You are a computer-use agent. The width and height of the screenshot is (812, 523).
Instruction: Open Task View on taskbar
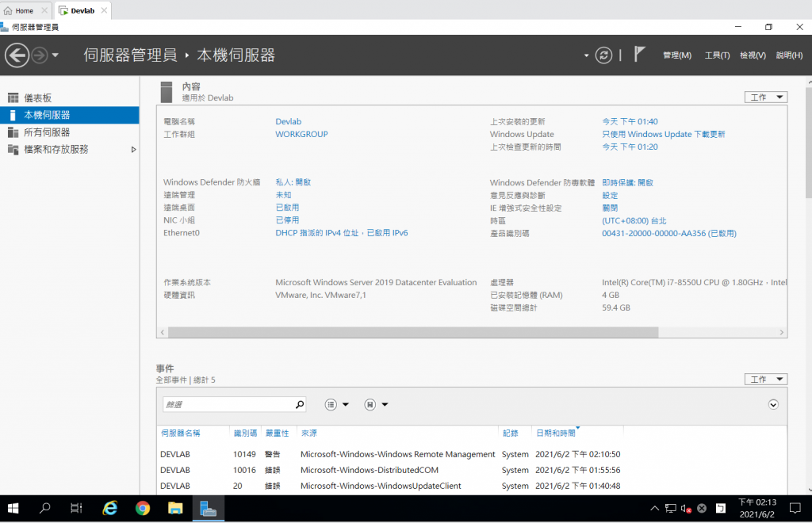pyautogui.click(x=76, y=509)
